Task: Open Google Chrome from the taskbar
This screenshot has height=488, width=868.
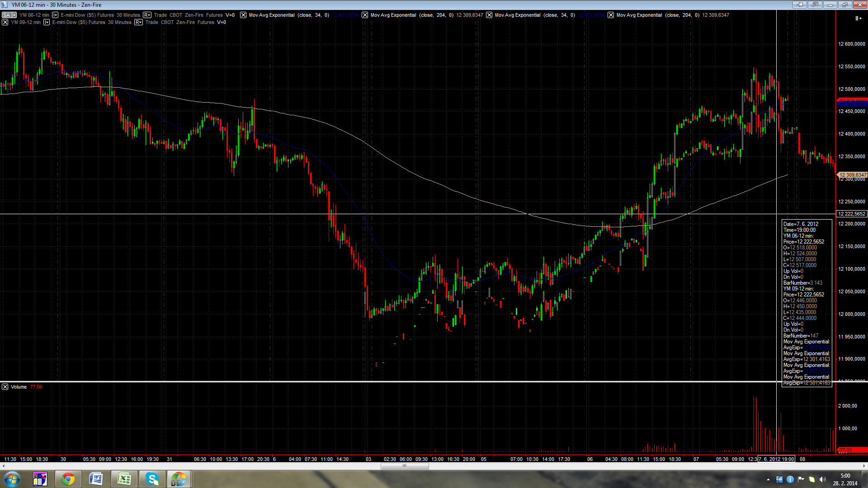Action: point(68,479)
